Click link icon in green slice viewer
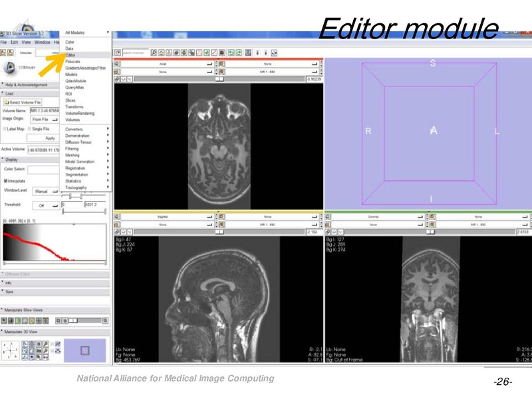Viewport: 532px width, 399px height. pyautogui.click(x=328, y=231)
